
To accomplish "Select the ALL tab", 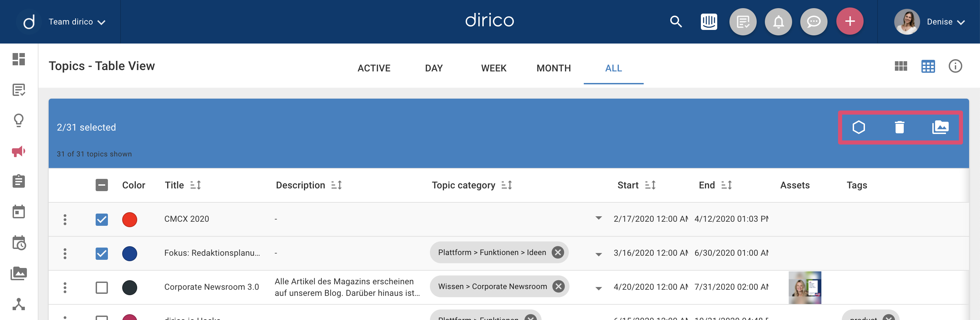I will click(x=613, y=68).
